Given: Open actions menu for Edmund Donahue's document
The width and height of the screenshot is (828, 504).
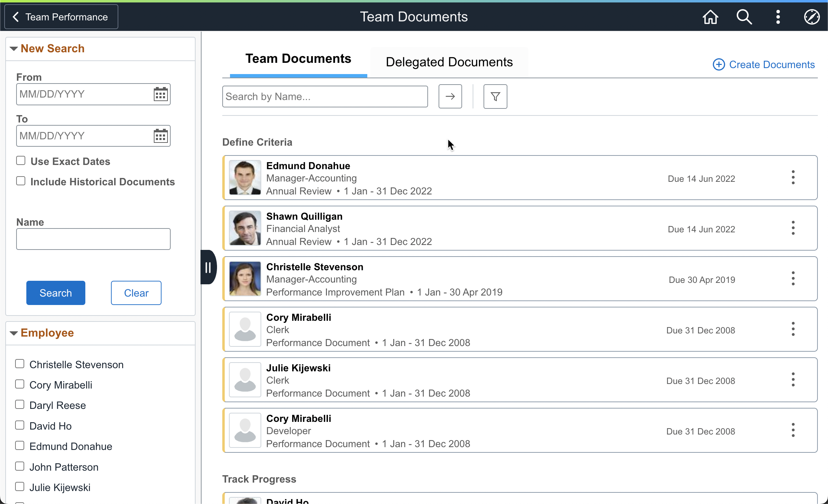Looking at the screenshot, I should [793, 178].
